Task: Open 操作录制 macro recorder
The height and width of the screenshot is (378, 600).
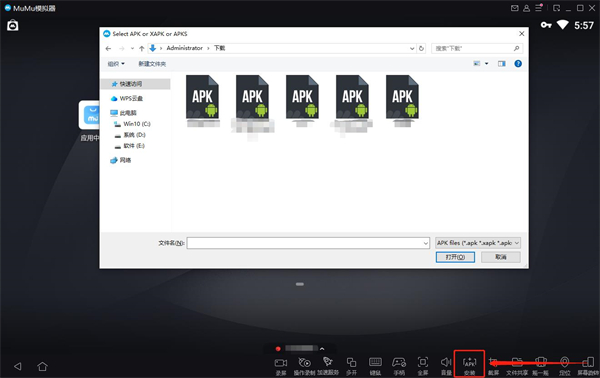Action: pos(304,366)
